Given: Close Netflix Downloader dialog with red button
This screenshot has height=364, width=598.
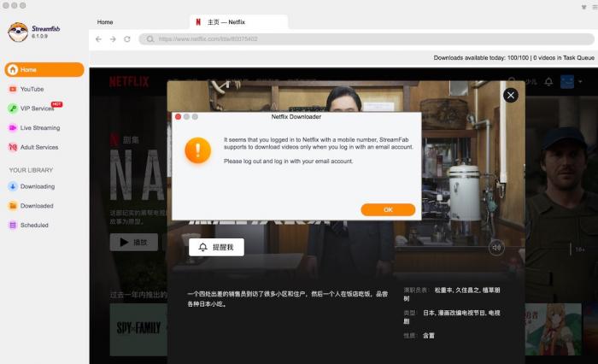Looking at the screenshot, I should pos(178,117).
